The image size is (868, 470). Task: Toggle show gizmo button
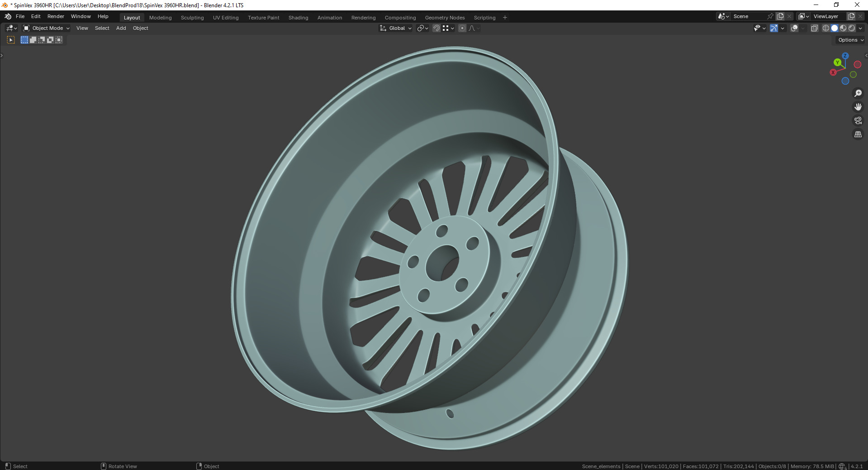(x=774, y=28)
